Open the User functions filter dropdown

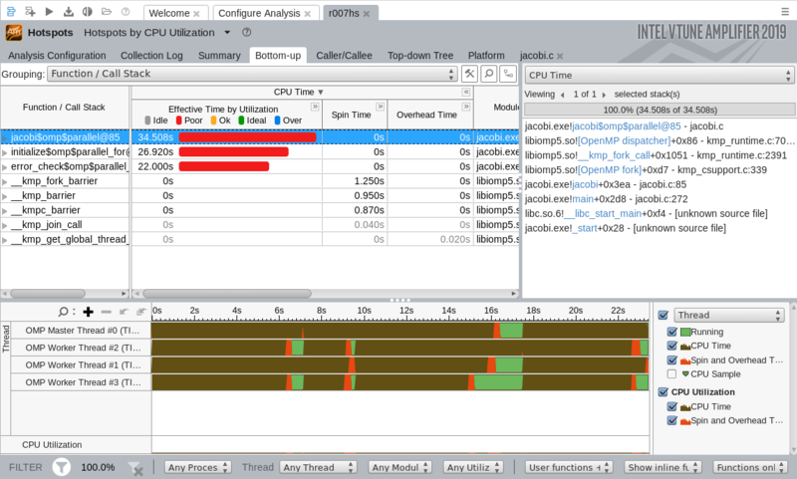point(568,467)
